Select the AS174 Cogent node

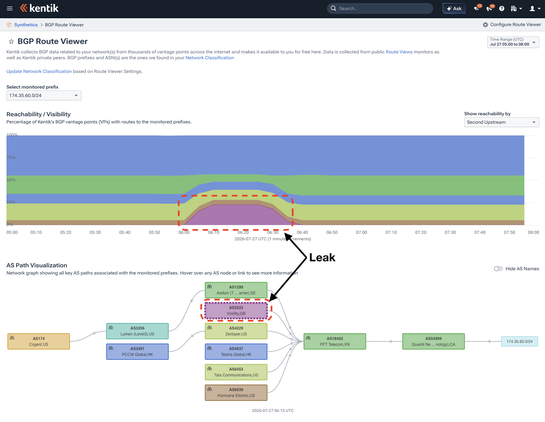pos(39,341)
